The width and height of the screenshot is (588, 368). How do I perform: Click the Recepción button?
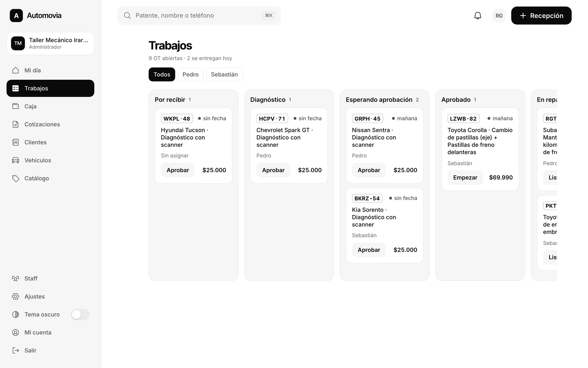pos(541,16)
